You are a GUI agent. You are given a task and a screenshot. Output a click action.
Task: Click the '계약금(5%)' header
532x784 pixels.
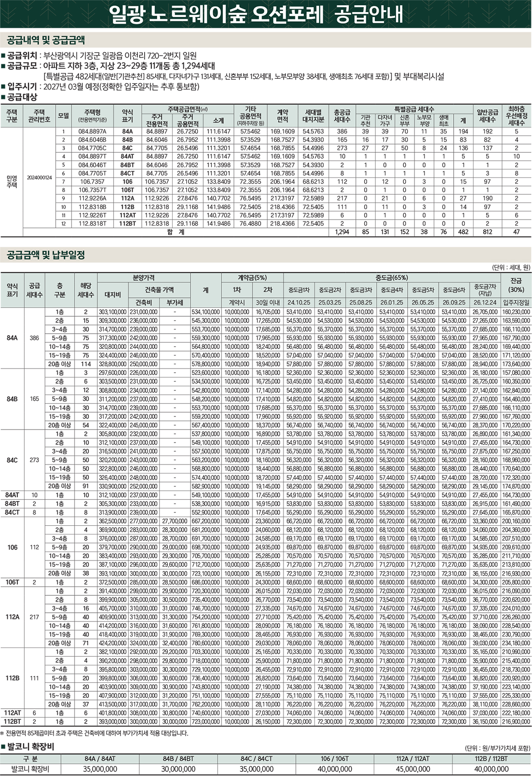tap(251, 278)
